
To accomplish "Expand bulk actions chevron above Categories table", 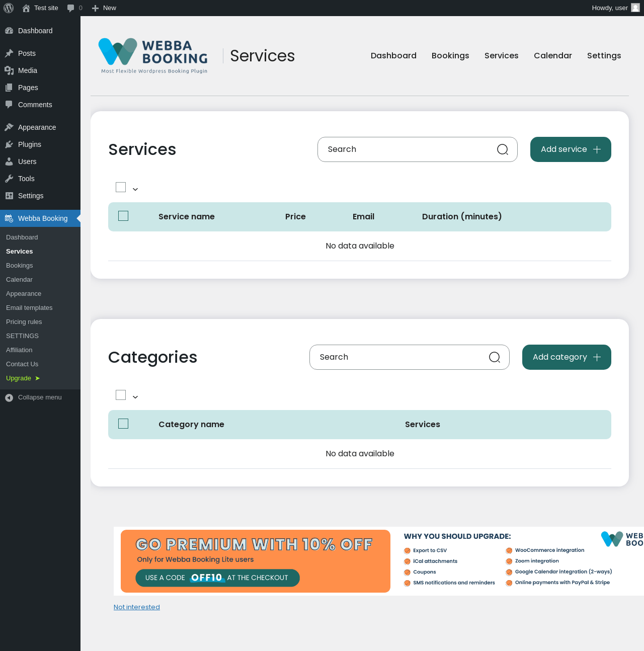I will tap(135, 397).
